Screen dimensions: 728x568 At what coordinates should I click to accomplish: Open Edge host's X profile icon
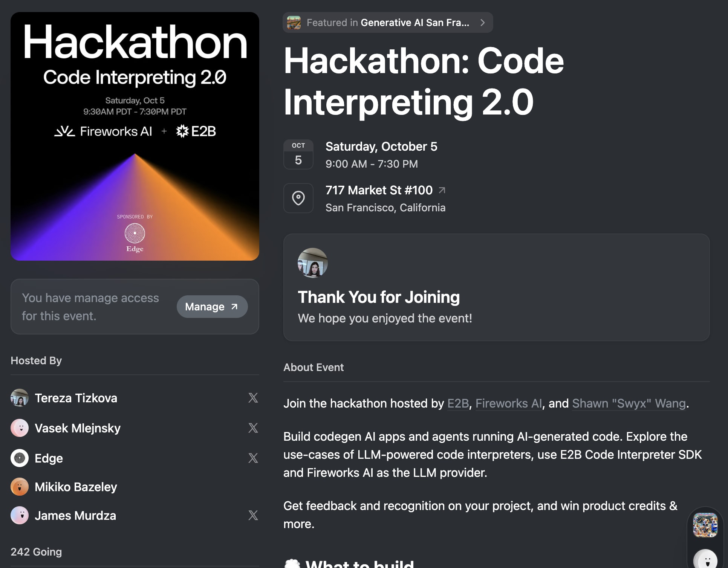point(253,458)
